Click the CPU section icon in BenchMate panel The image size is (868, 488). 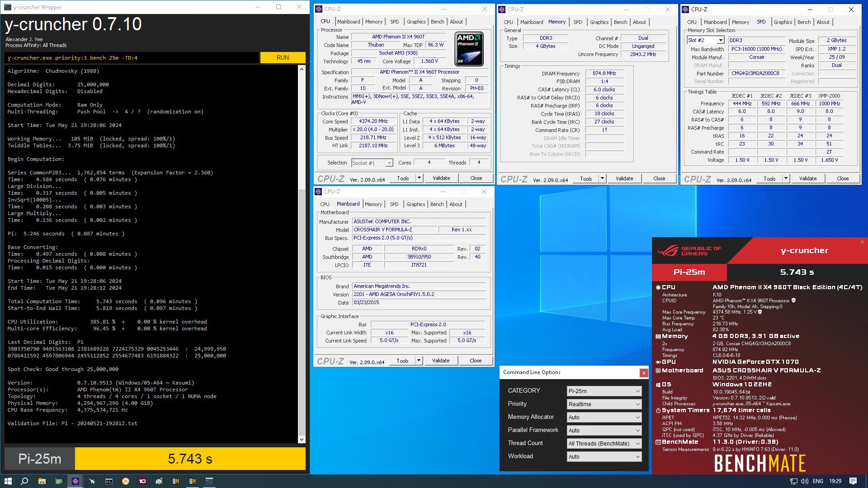[x=658, y=287]
